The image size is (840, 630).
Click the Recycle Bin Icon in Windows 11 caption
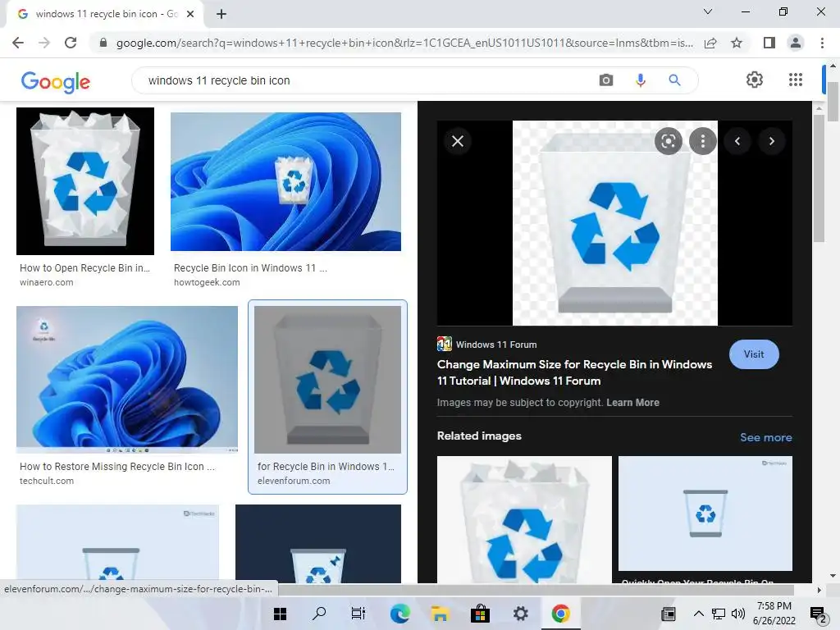(x=250, y=268)
